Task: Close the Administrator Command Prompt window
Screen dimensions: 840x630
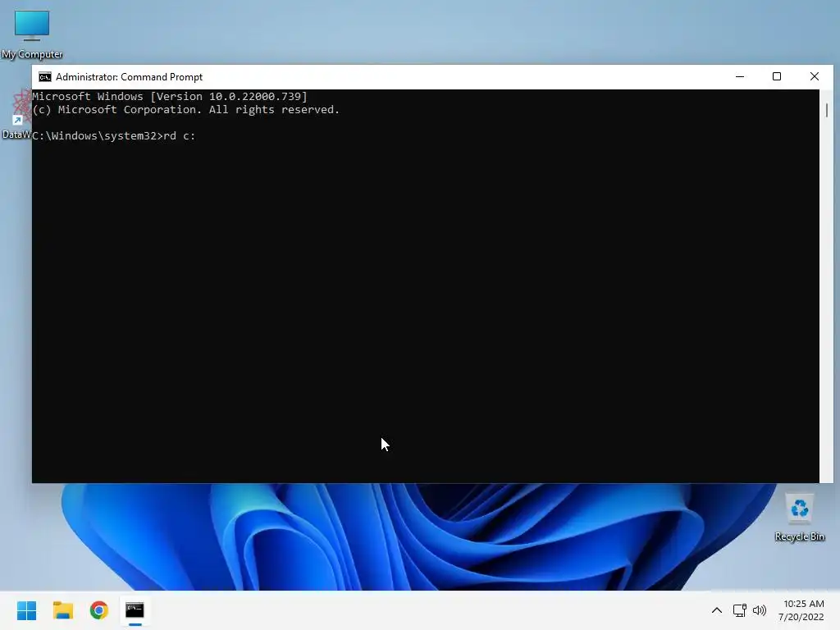Action: pos(815,76)
